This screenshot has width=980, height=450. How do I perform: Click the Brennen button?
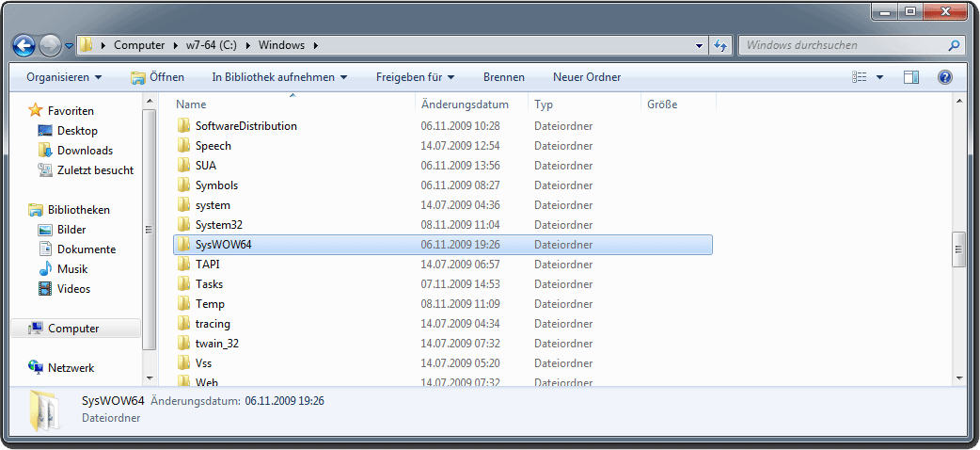coord(504,77)
